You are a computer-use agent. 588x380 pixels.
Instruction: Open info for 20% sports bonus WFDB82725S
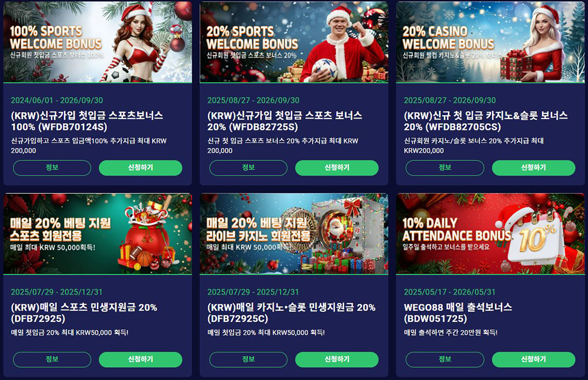tap(248, 168)
